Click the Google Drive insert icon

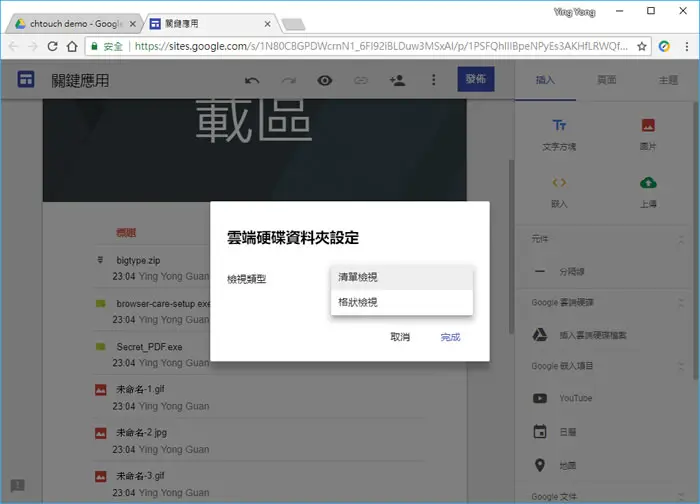pos(540,334)
